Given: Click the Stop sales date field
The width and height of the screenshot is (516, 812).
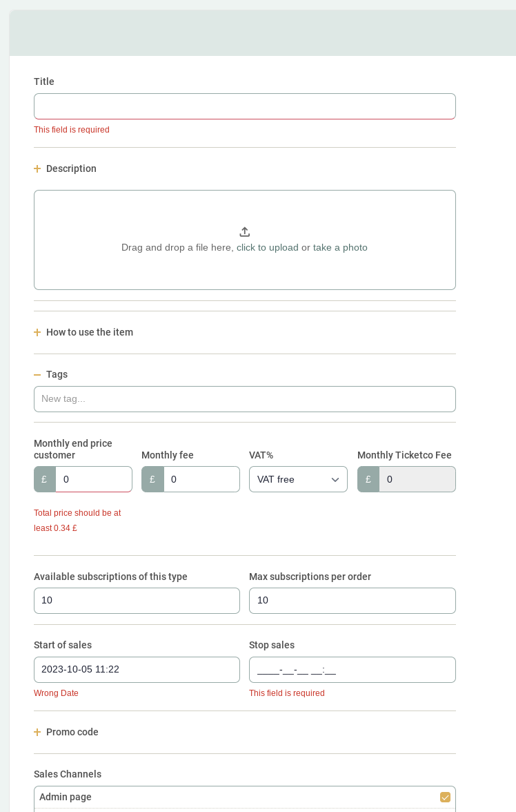Looking at the screenshot, I should tap(352, 670).
